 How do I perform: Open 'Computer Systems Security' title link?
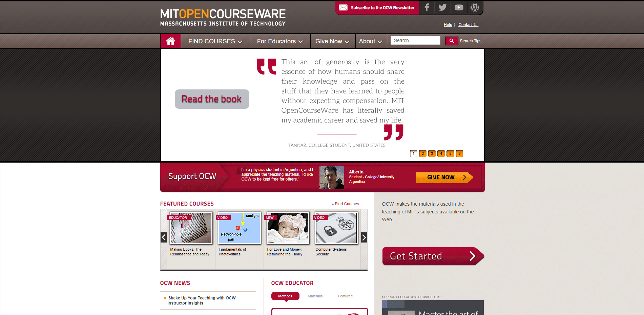(x=331, y=252)
